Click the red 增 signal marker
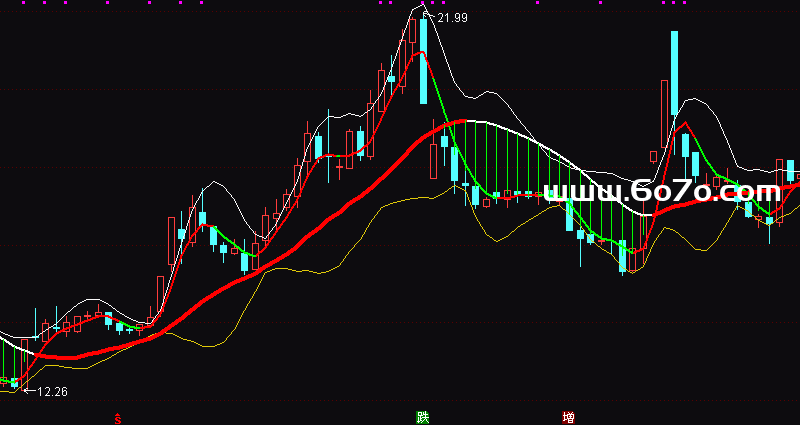The width and height of the screenshot is (800, 425). pyautogui.click(x=569, y=416)
